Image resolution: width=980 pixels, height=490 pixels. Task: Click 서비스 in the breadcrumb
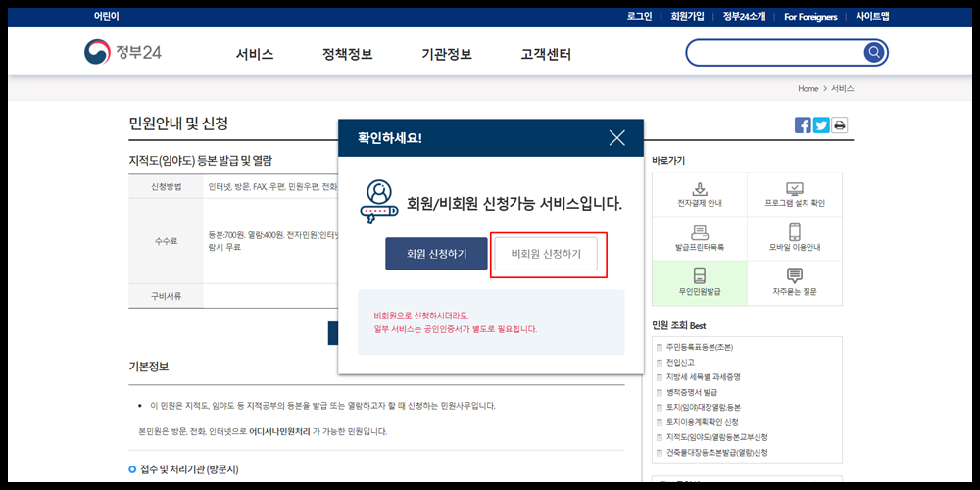(843, 89)
